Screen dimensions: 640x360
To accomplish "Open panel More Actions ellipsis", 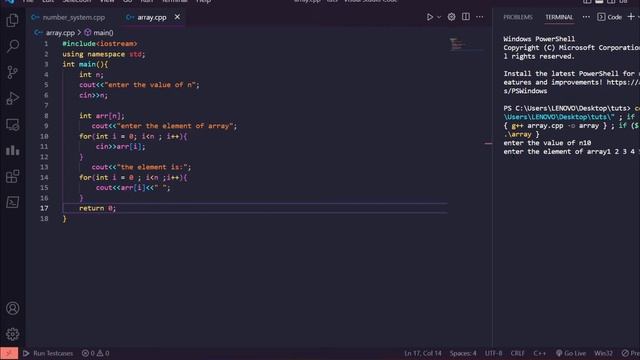I will click(586, 17).
